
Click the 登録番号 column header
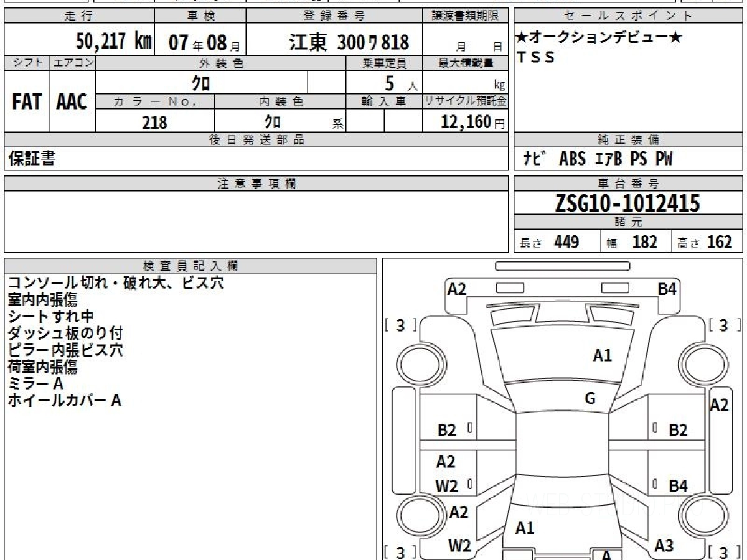[x=334, y=16]
